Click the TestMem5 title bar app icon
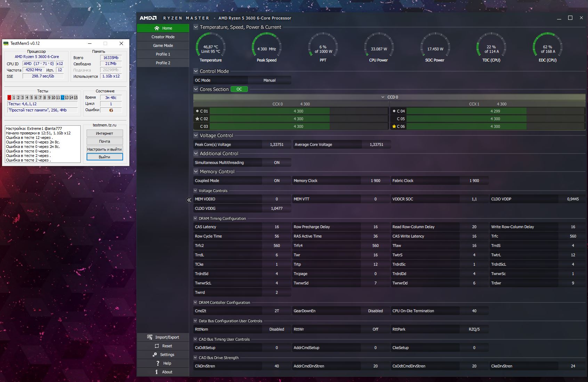Screen dimensions: 588x382 pyautogui.click(x=6, y=43)
